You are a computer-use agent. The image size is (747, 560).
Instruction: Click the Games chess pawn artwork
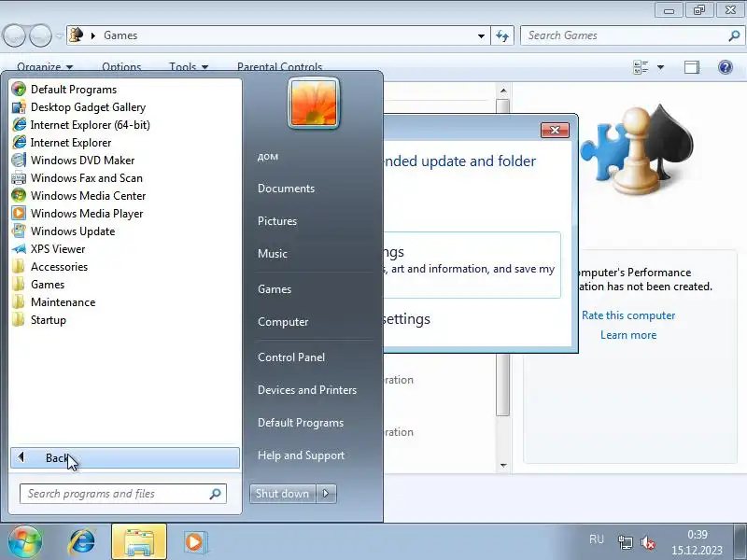tap(638, 151)
